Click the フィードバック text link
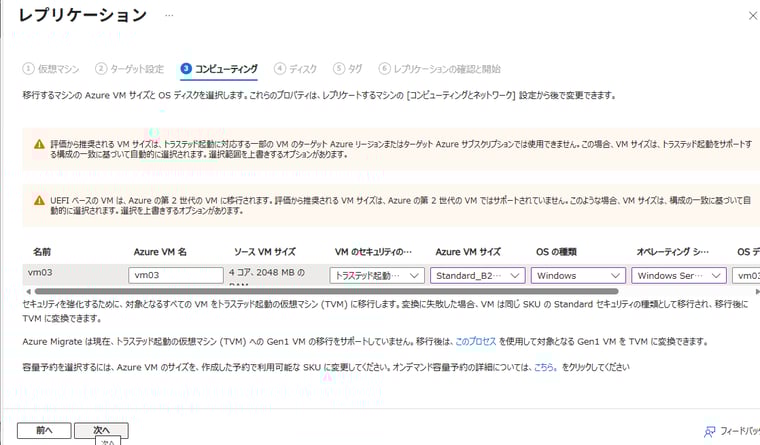760x445 pixels. [x=740, y=431]
